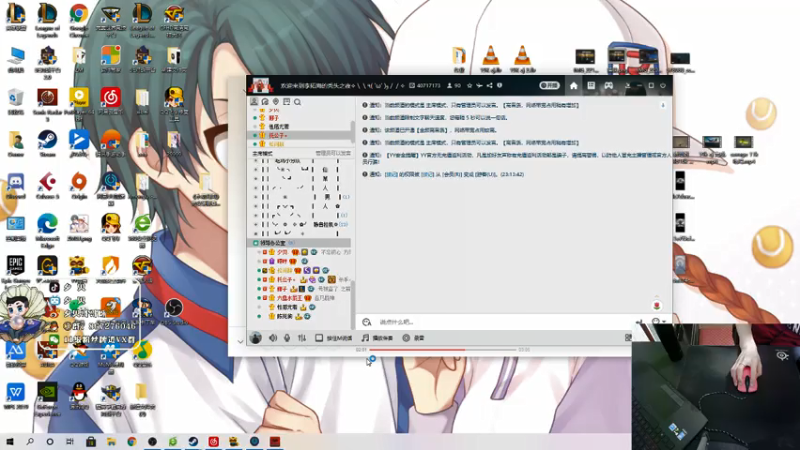This screenshot has width=800, height=450.
Task: Search users with the magnifier icon
Action: (297, 102)
